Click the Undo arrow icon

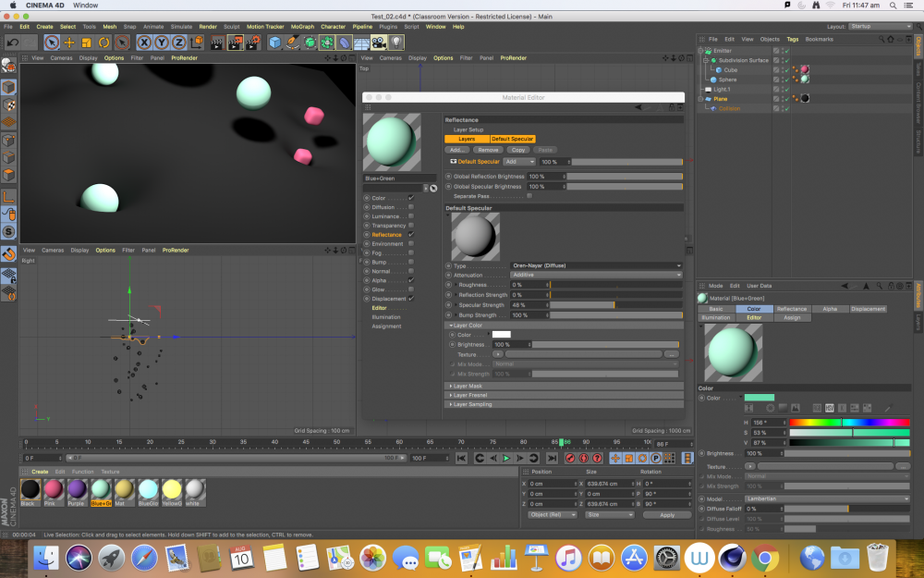click(12, 43)
